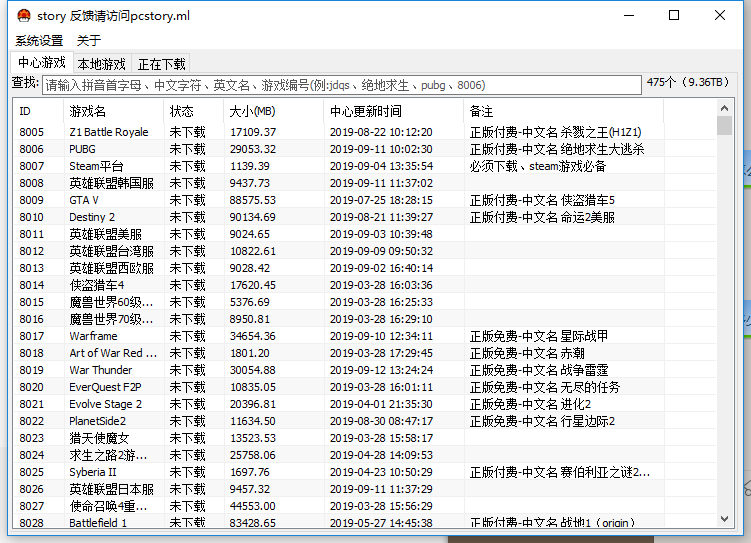Image resolution: width=751 pixels, height=543 pixels.
Task: Sort by the 中心更新时间 column header
Action: (394, 112)
